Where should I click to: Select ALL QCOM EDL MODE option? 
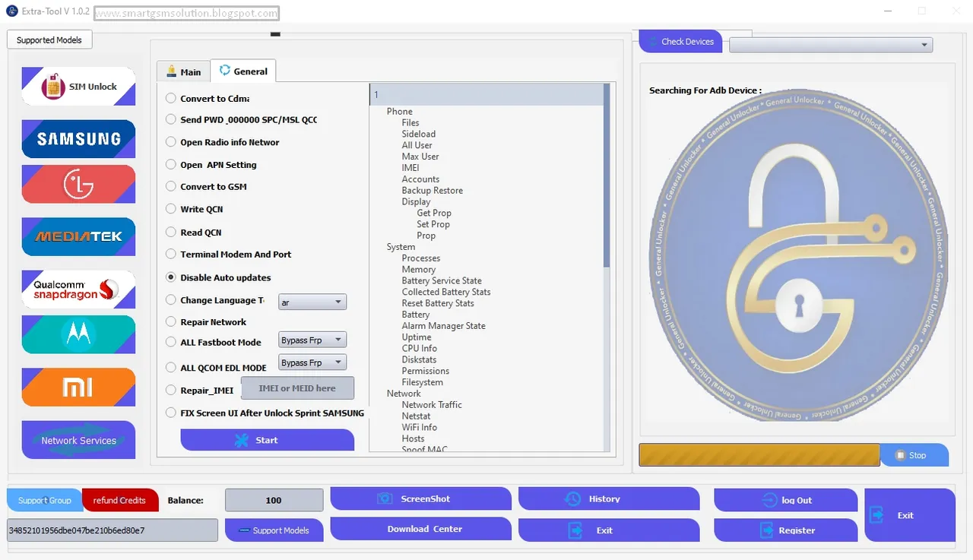coord(172,367)
